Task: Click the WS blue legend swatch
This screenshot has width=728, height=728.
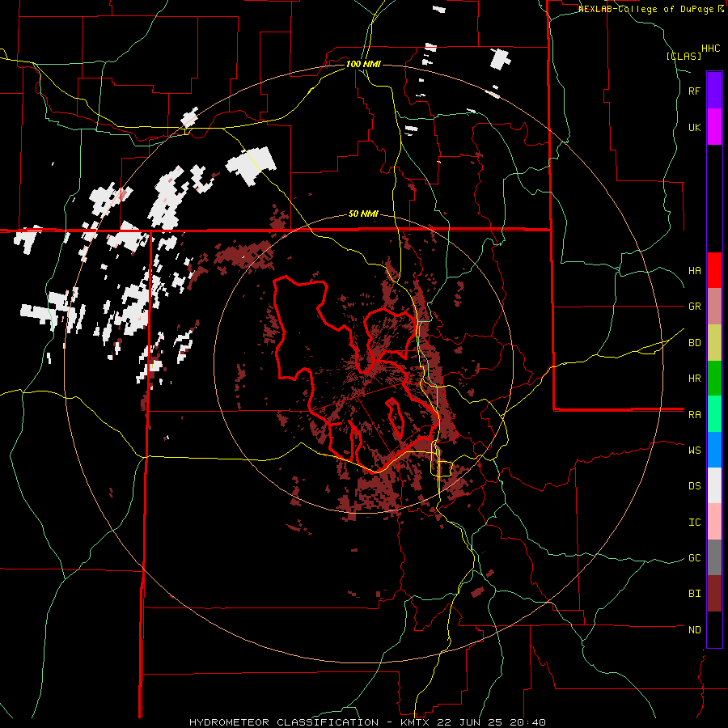Action: 714,450
